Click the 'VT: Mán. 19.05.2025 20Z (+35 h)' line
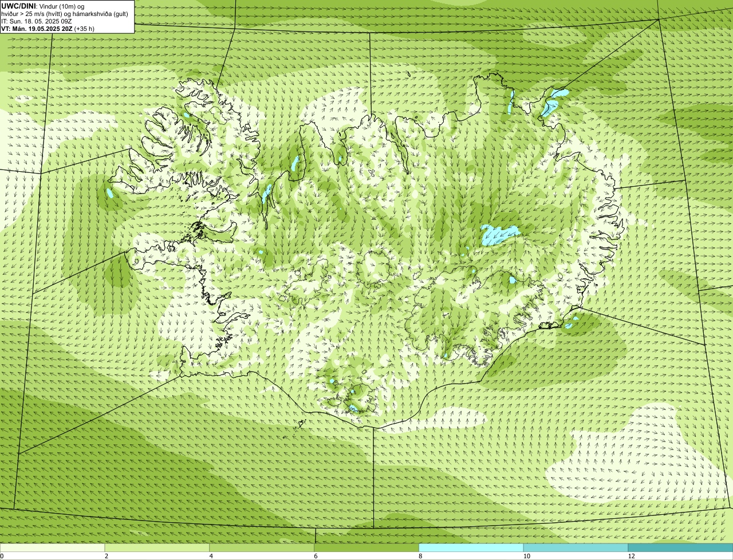Image resolution: width=733 pixels, height=560 pixels. pos(48,28)
